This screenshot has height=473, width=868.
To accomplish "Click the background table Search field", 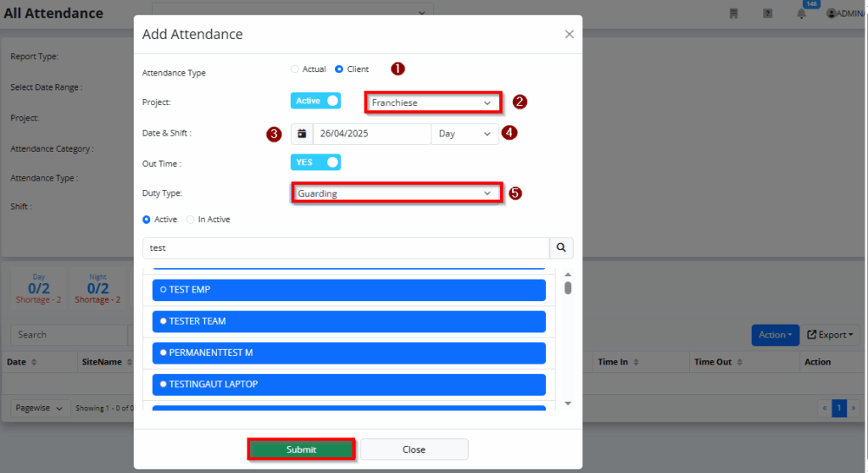I will [x=70, y=335].
